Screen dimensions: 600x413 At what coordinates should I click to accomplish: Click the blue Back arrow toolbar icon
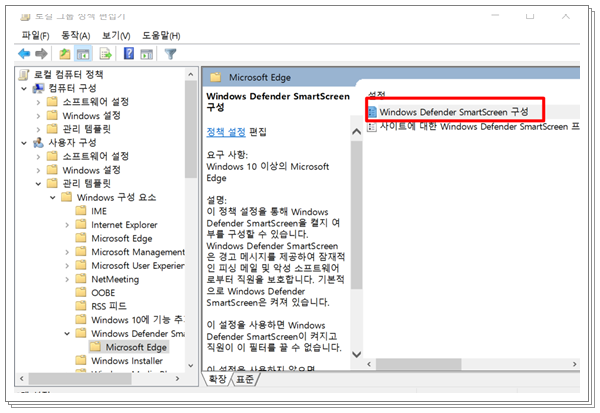point(24,54)
